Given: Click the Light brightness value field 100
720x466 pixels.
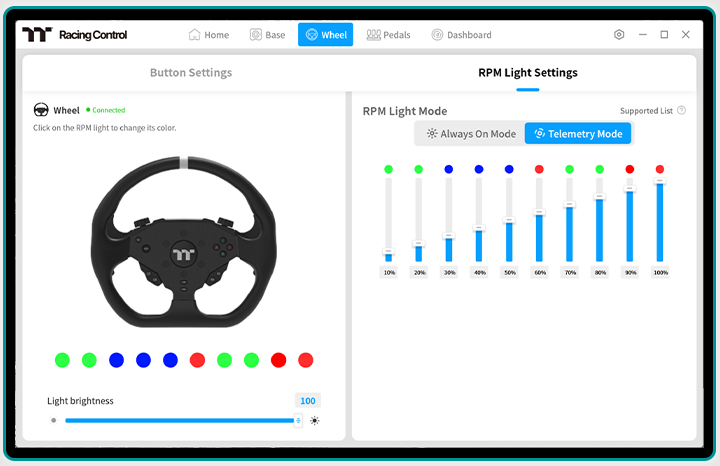Looking at the screenshot, I should [308, 401].
